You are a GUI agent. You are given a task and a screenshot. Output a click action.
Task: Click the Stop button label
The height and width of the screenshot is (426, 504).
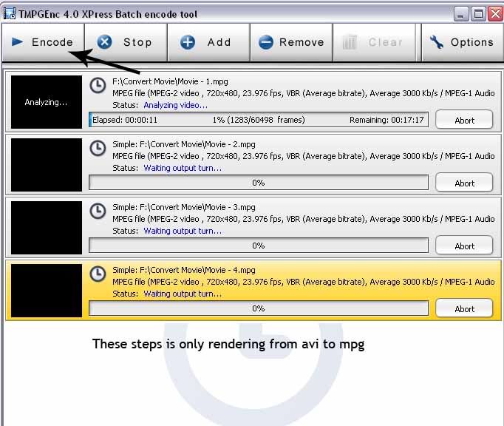(x=137, y=42)
